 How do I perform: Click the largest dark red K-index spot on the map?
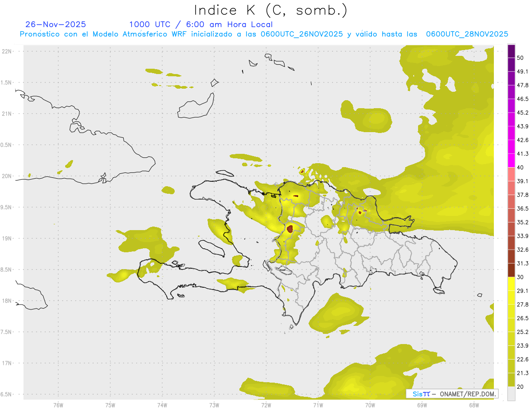tap(290, 229)
